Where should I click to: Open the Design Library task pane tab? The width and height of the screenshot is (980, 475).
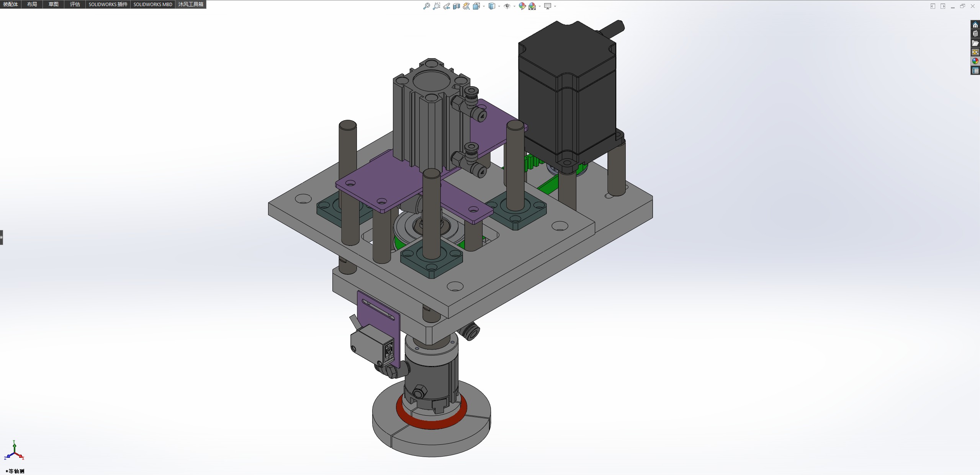click(x=975, y=34)
